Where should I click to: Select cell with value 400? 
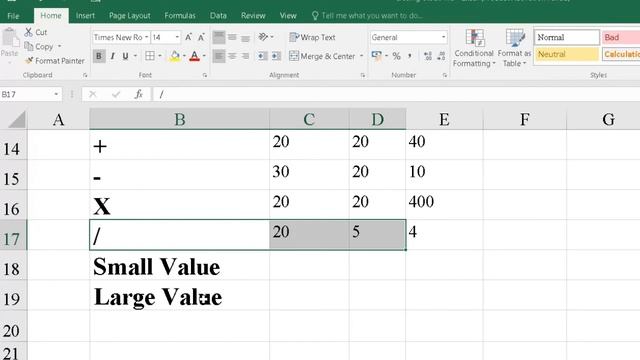[444, 204]
